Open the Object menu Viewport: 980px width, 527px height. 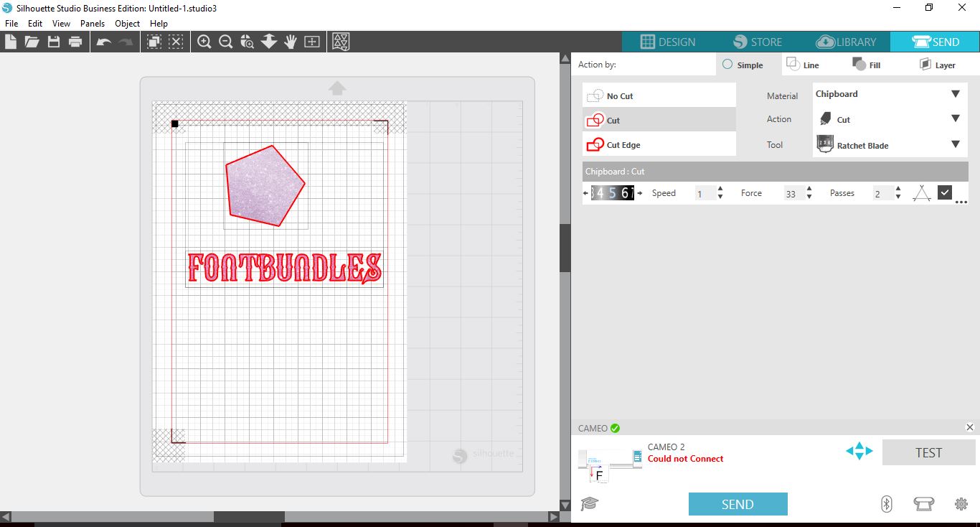(128, 24)
